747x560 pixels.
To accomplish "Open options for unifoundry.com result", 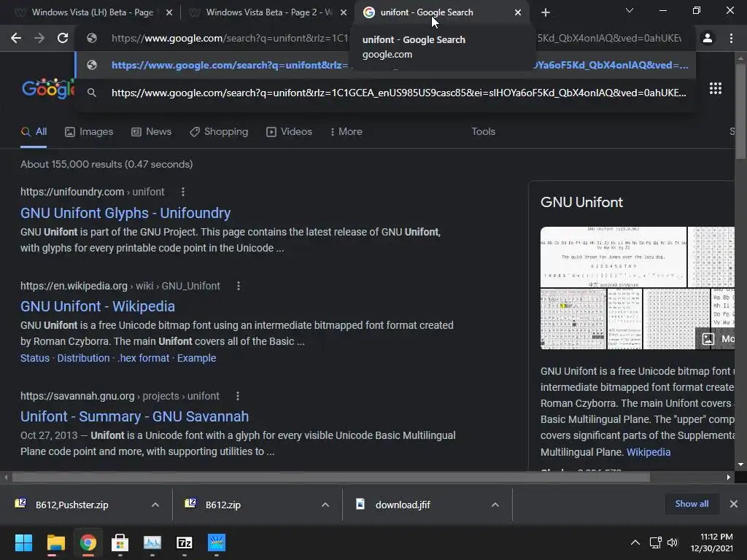I will click(183, 192).
